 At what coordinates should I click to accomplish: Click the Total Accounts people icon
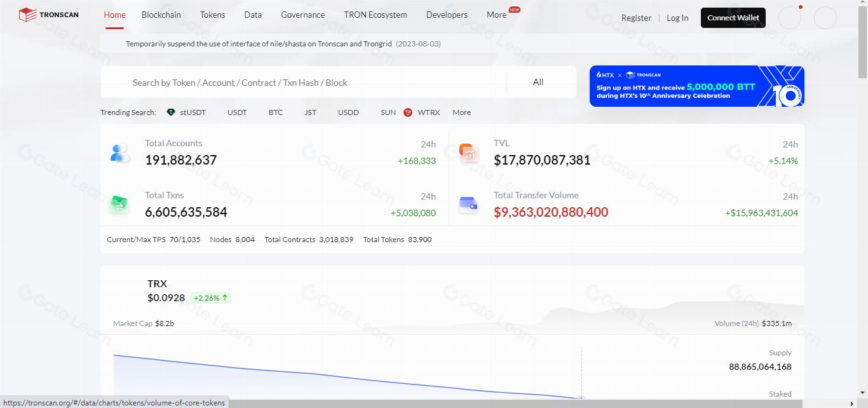(119, 153)
